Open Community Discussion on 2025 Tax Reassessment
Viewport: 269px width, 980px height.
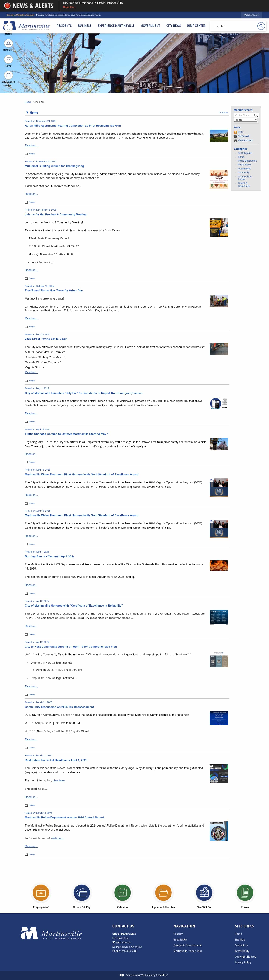(x=59, y=707)
